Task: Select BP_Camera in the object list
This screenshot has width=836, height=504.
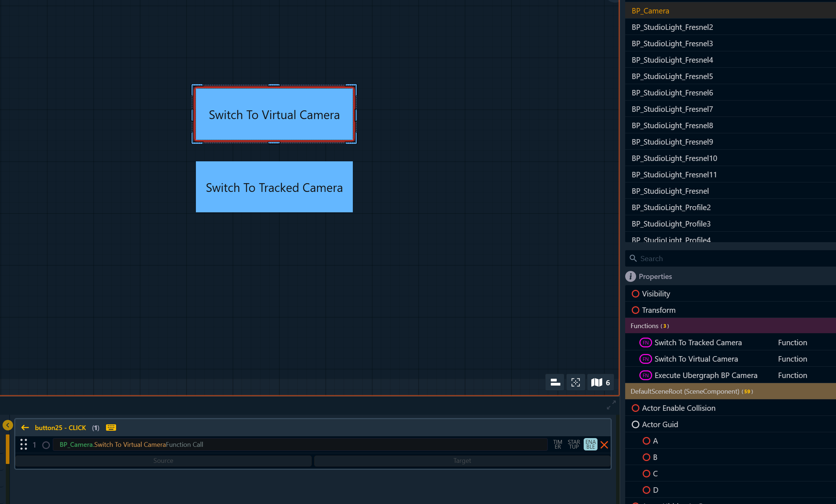Action: click(x=730, y=11)
